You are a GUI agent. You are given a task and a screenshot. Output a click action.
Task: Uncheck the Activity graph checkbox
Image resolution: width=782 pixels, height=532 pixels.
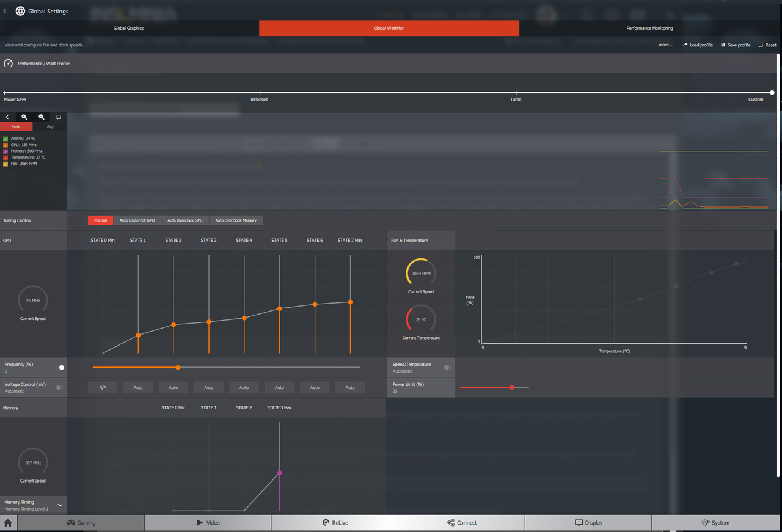pyautogui.click(x=5, y=139)
